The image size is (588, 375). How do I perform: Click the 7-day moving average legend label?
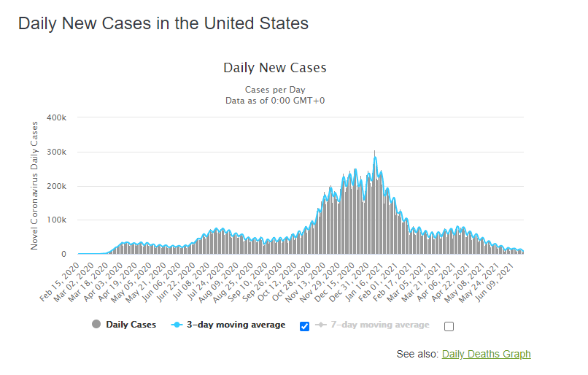coord(381,325)
